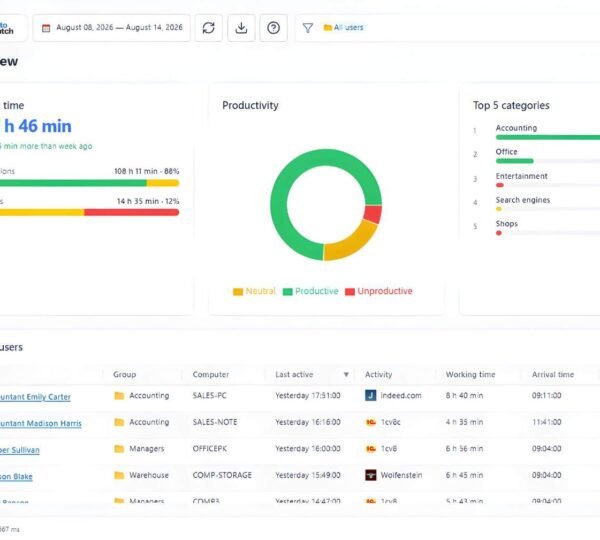Click the Accounting category progress bar
Screen dimensions: 600x540
pyautogui.click(x=548, y=137)
